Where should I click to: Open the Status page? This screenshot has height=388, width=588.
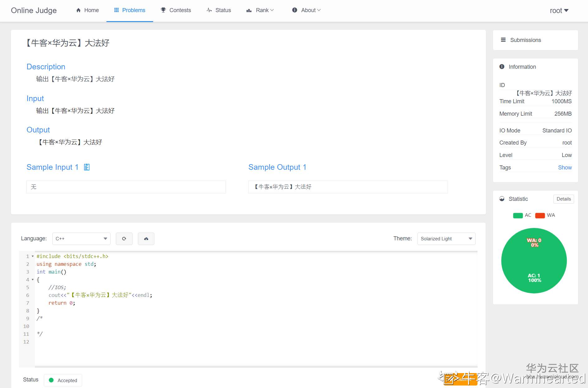[x=219, y=10]
